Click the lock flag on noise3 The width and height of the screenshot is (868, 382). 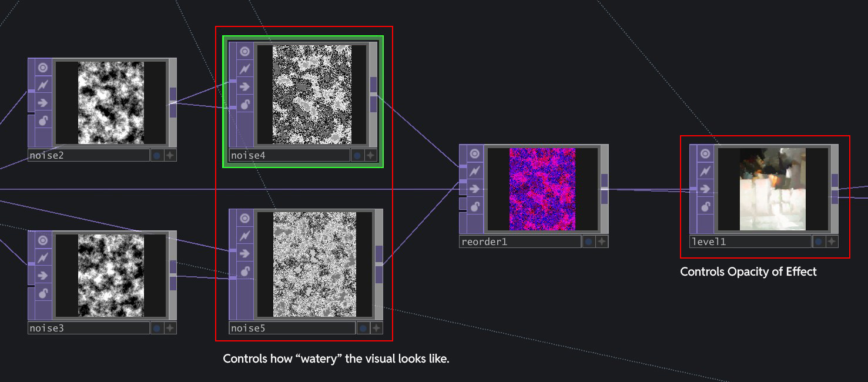[x=43, y=293]
